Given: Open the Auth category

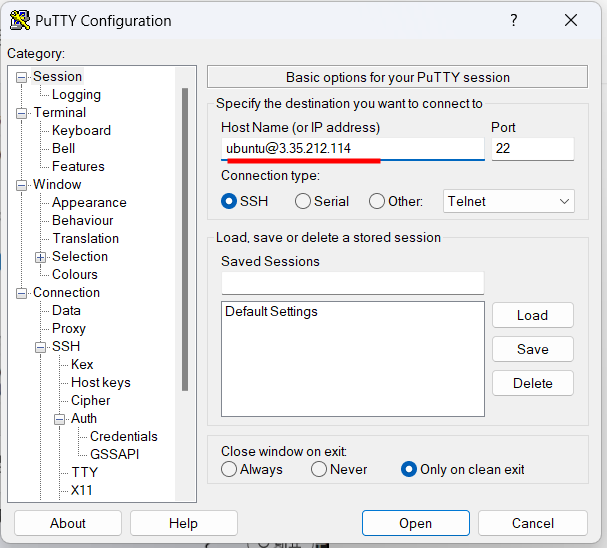Looking at the screenshot, I should (x=84, y=418).
